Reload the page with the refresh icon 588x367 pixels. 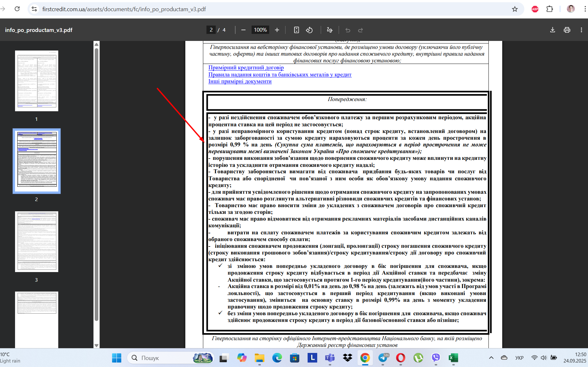coord(17,9)
